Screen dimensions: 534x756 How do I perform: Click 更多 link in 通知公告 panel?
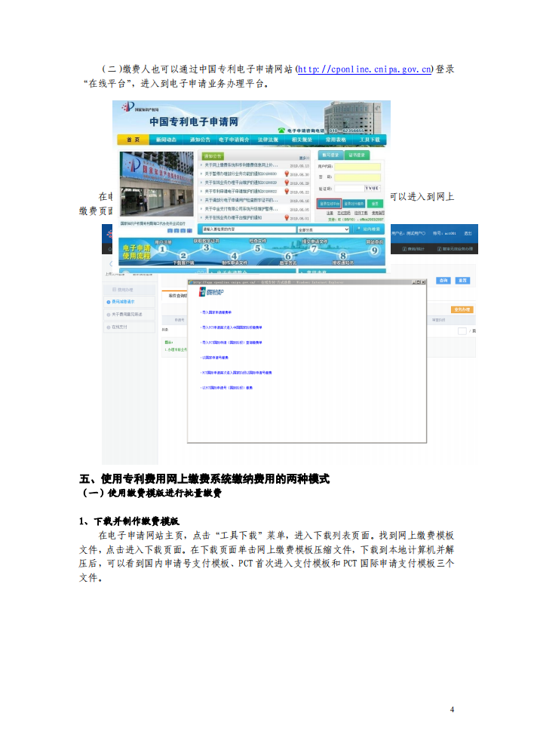[x=304, y=158]
